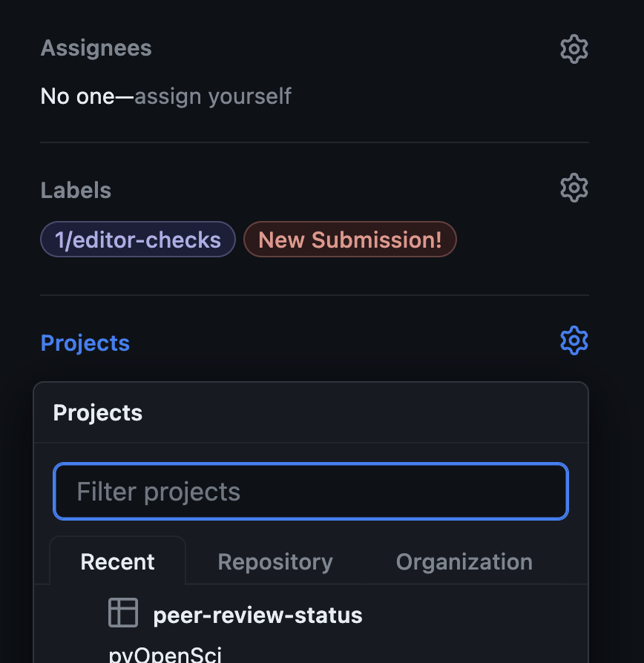Click the divider line below the label badges
The height and width of the screenshot is (663, 644).
click(314, 295)
